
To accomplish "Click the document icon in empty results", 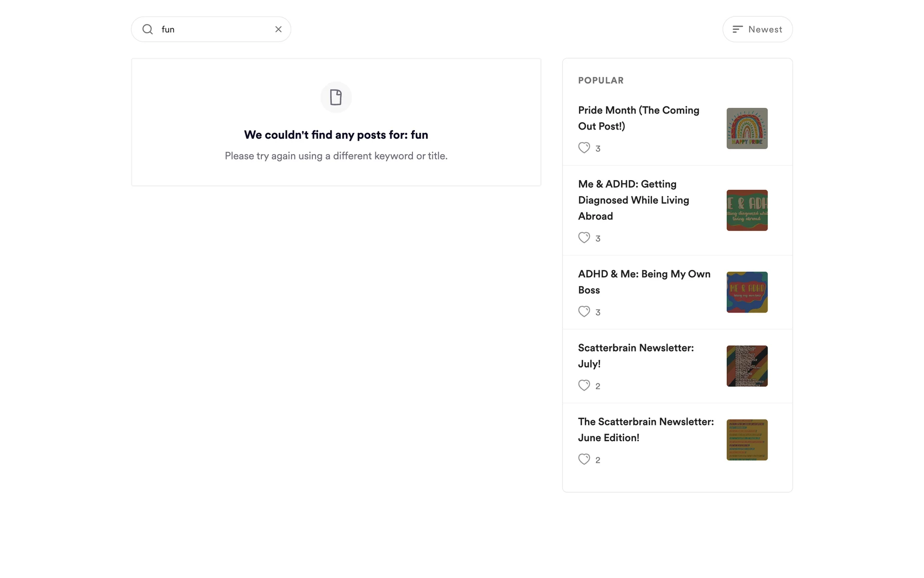I will tap(336, 97).
